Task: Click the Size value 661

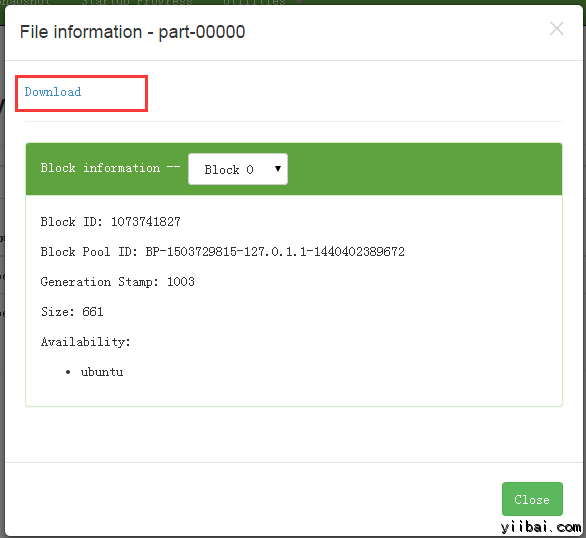Action: 93,312
